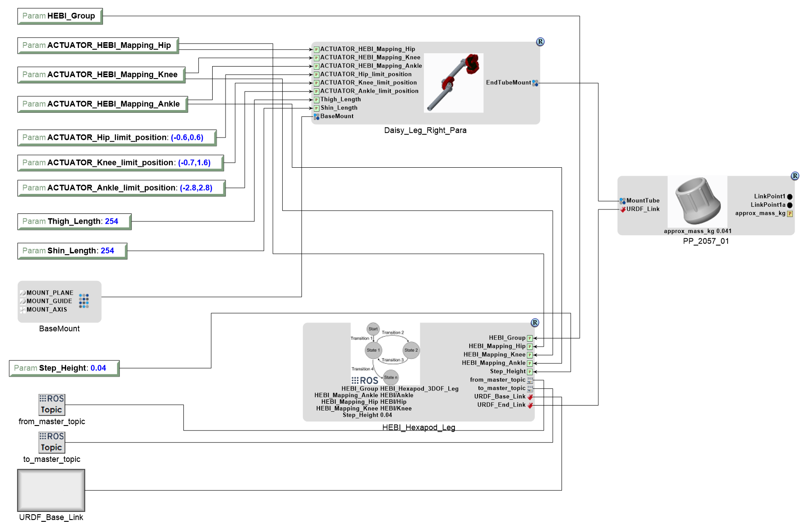Click the EndTubeMount connector port icon
The image size is (811, 532).
point(535,83)
